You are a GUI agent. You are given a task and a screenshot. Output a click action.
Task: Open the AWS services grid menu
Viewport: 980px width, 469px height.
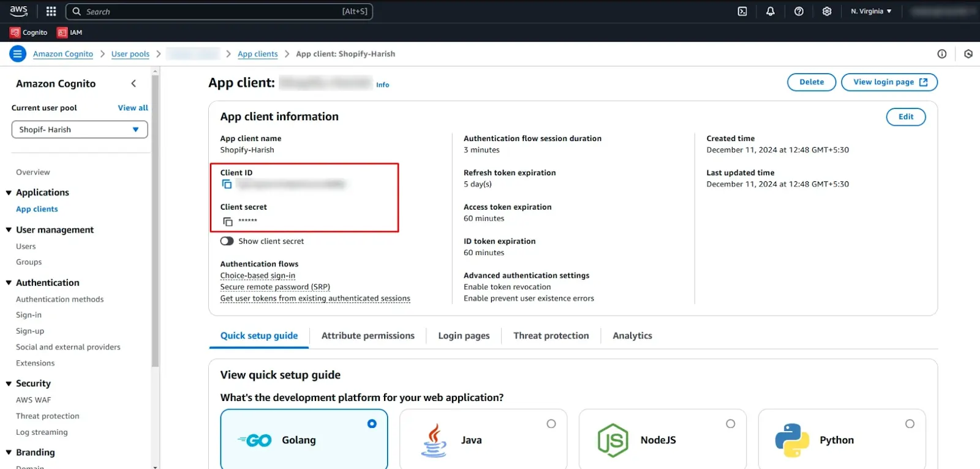click(x=51, y=11)
